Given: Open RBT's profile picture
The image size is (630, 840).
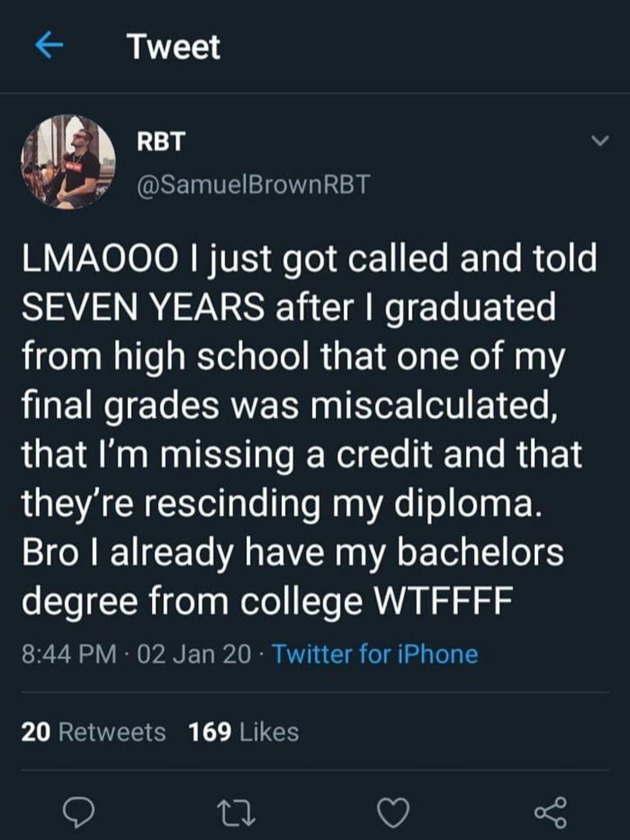Looking at the screenshot, I should (68, 162).
